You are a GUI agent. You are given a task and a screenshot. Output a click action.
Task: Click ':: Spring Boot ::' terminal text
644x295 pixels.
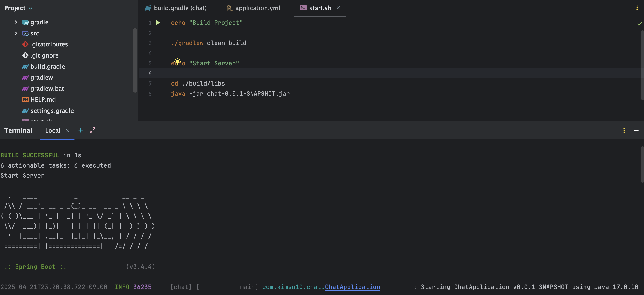pos(35,266)
